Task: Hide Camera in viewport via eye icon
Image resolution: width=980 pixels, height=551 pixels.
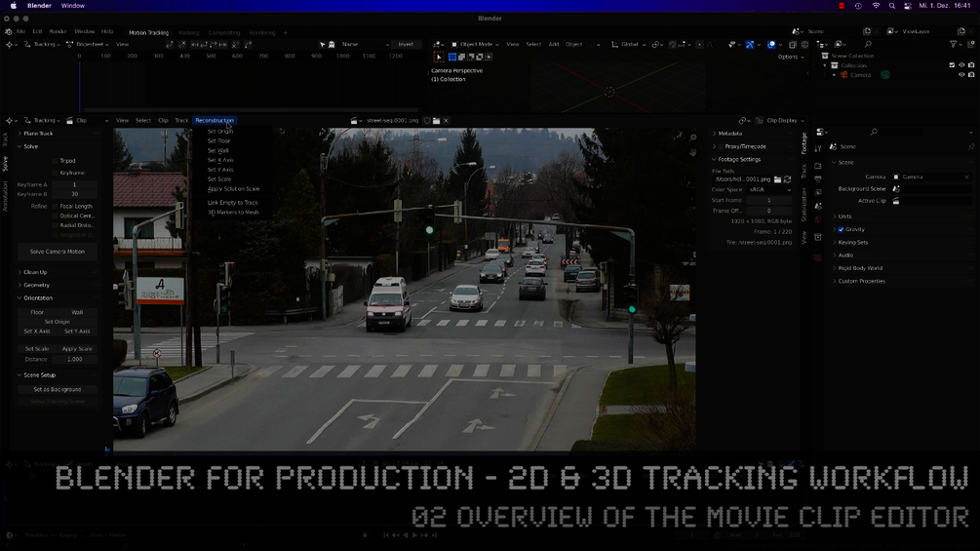Action: 961,74
